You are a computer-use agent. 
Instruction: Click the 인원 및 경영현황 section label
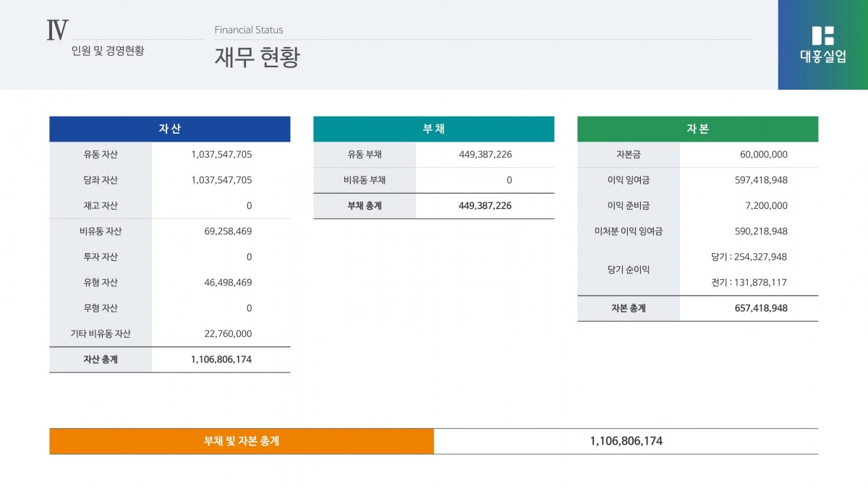point(108,51)
